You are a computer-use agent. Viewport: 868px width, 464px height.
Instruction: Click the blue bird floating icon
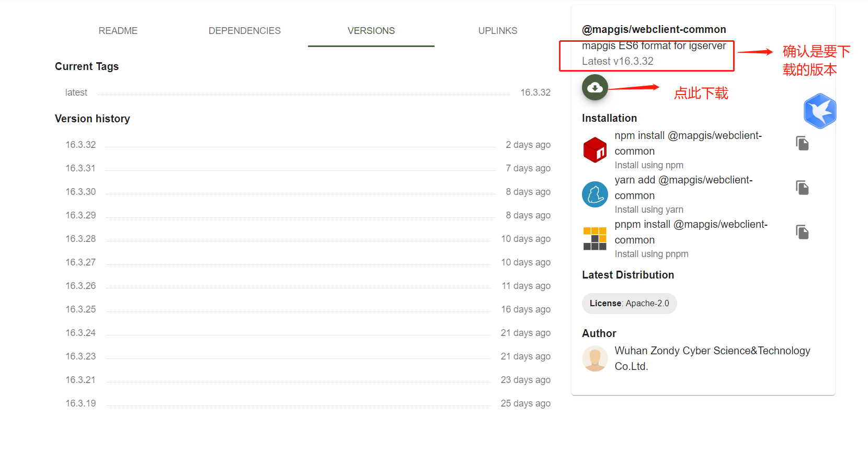(820, 111)
